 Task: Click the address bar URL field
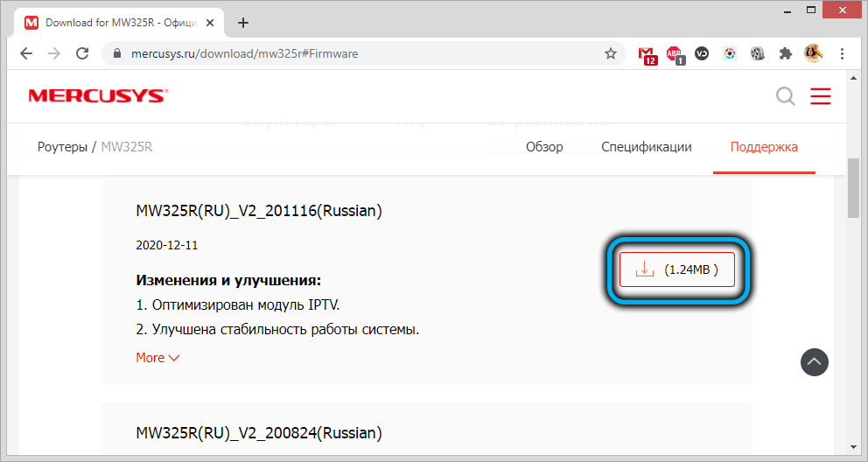[350, 53]
